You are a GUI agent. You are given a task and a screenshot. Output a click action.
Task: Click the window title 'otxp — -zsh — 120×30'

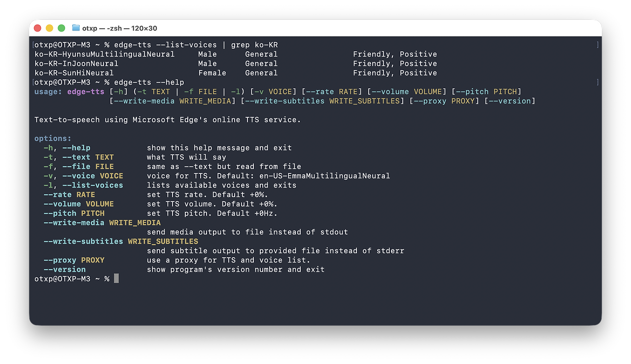pyautogui.click(x=120, y=28)
